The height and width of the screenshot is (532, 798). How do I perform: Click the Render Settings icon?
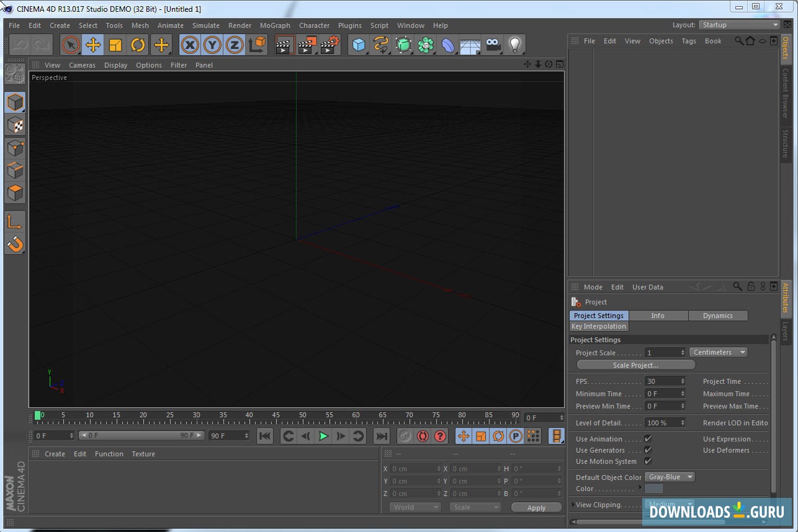[x=330, y=45]
